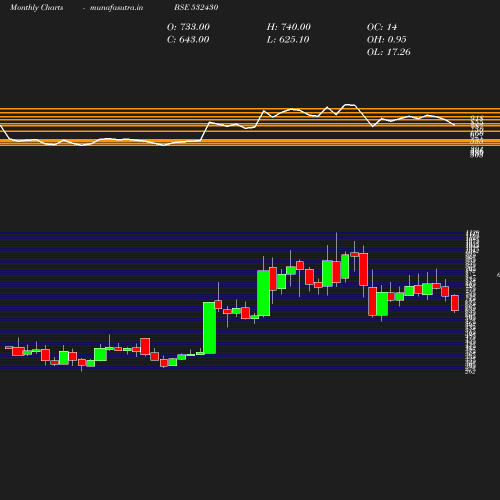Click the munafasutra.in site label
This screenshot has height=500, width=500.
pyautogui.click(x=116, y=8)
